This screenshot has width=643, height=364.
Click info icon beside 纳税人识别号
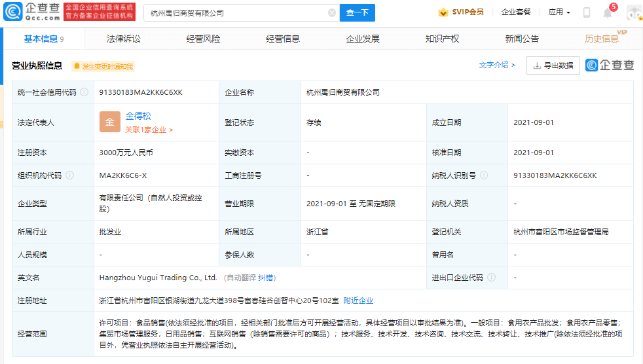pyautogui.click(x=483, y=175)
